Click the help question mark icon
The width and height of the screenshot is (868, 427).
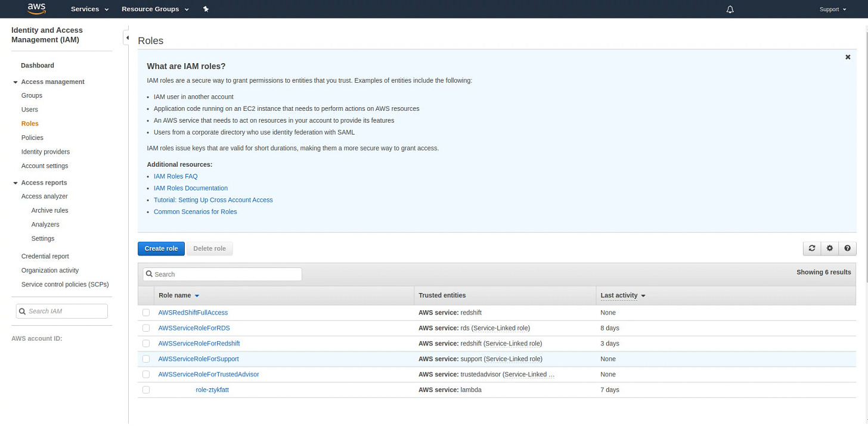coord(847,248)
